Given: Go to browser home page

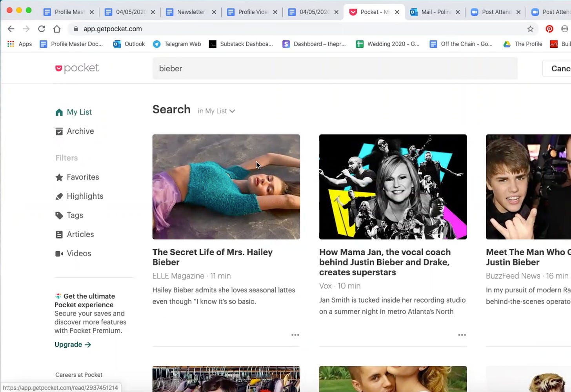Looking at the screenshot, I should pyautogui.click(x=57, y=29).
